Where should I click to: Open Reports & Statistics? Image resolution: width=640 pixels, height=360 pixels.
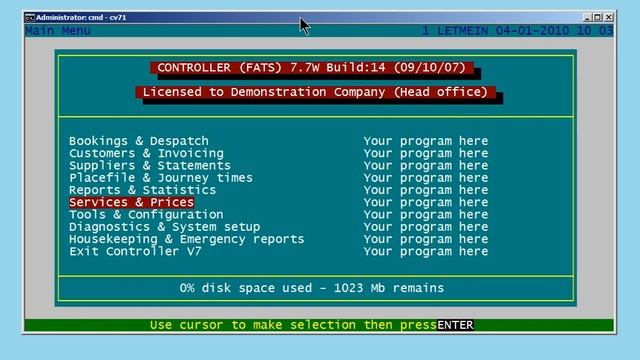click(x=142, y=190)
